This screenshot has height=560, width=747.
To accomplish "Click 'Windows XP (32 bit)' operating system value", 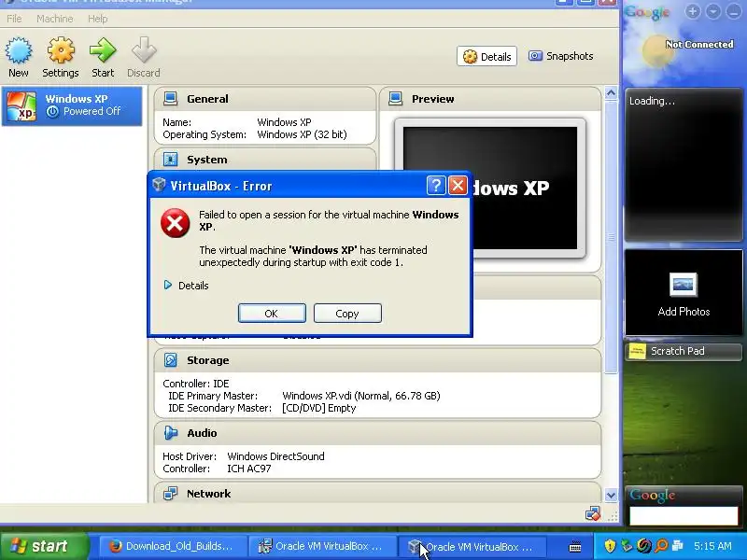I will coord(302,134).
